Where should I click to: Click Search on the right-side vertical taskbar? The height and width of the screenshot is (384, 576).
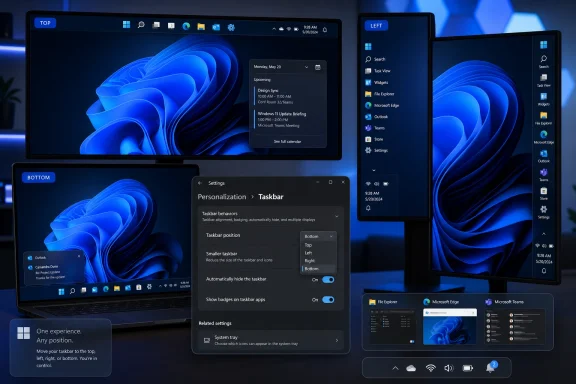coord(544,61)
